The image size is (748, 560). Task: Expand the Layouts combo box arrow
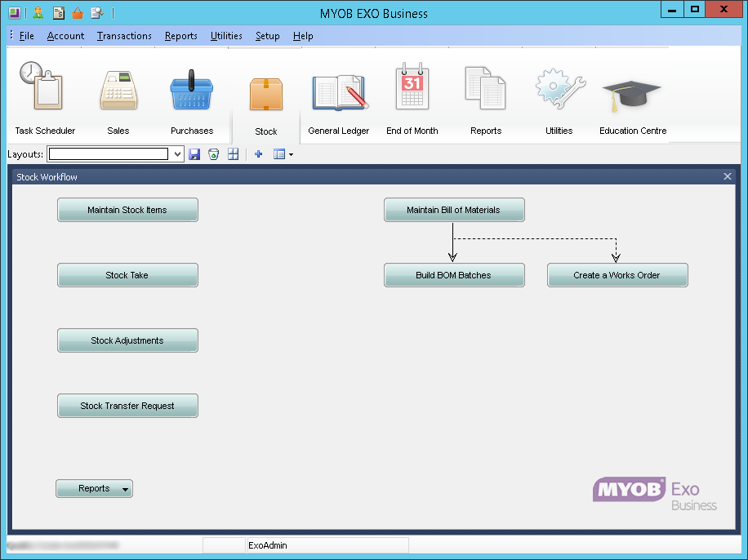pyautogui.click(x=177, y=154)
